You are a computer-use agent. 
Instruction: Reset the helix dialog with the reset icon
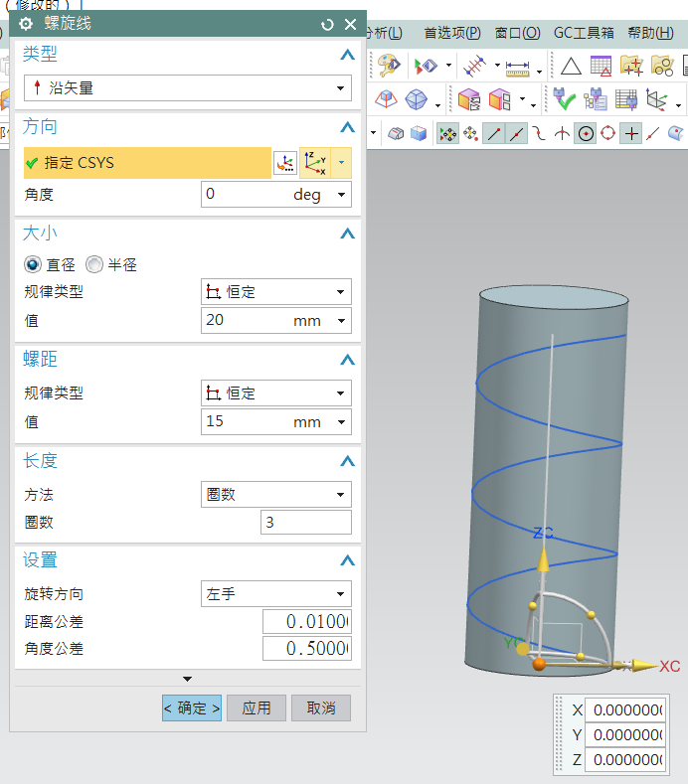click(x=327, y=25)
